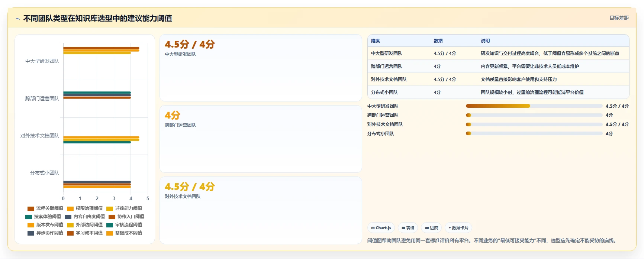The height and width of the screenshot is (259, 644).
Task: Click the description starting '研发知识与交付过程'
Action: coord(550,54)
